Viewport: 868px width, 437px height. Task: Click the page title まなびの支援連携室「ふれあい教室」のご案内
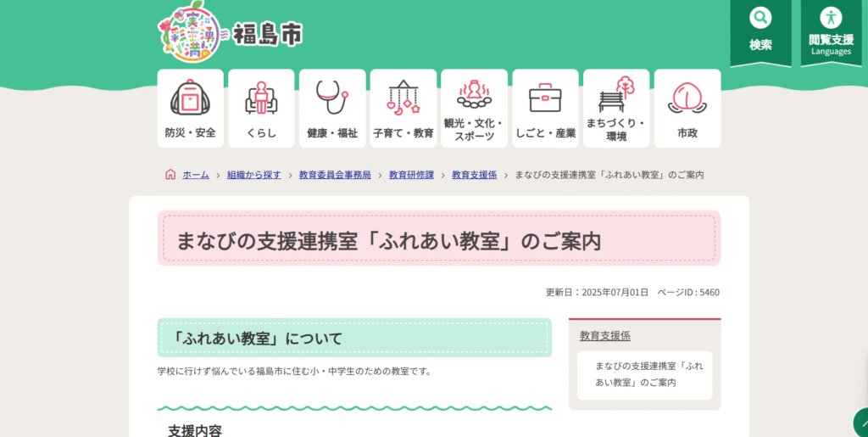[388, 242]
